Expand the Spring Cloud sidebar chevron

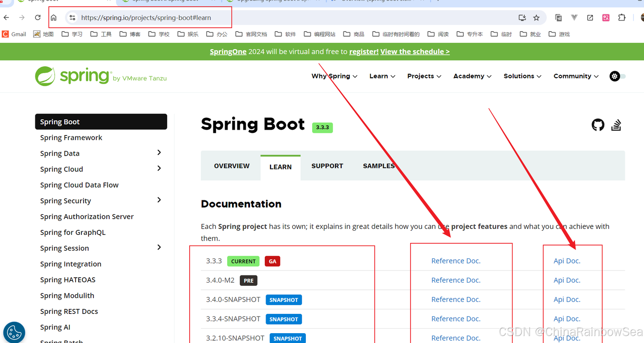tap(159, 168)
